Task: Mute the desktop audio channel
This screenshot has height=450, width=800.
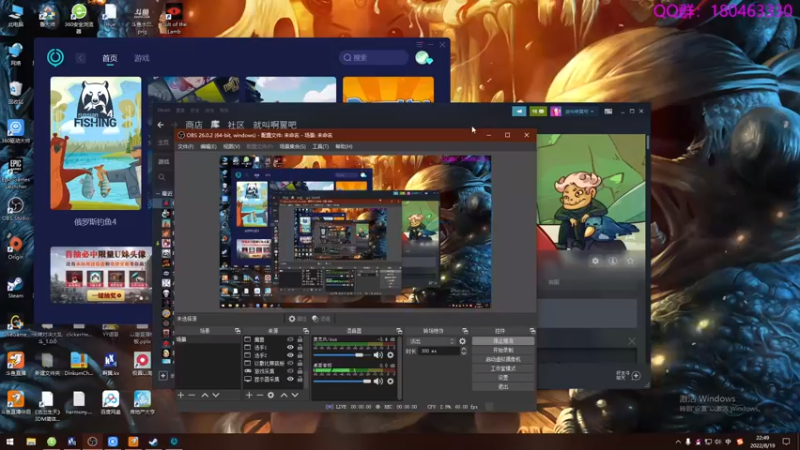Action: click(378, 381)
